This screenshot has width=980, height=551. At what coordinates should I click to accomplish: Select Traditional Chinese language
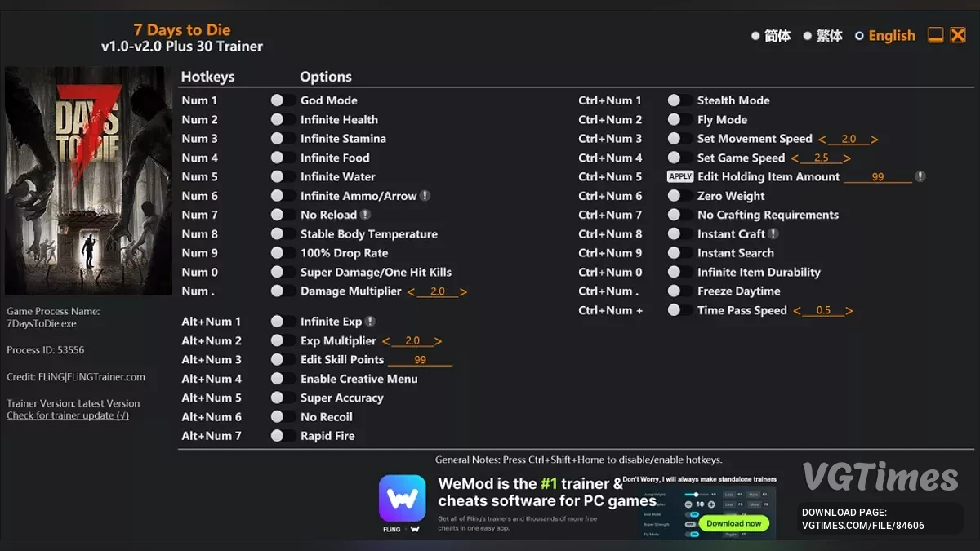(x=823, y=36)
